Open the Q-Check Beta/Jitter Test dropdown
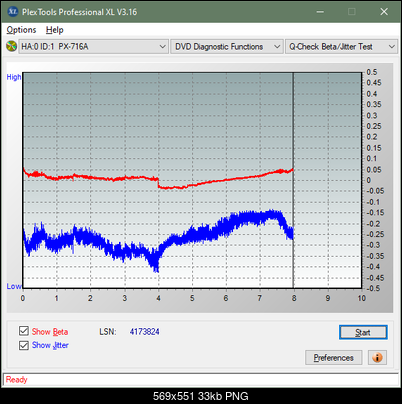Image resolution: width=402 pixels, height=404 pixels. pos(341,47)
